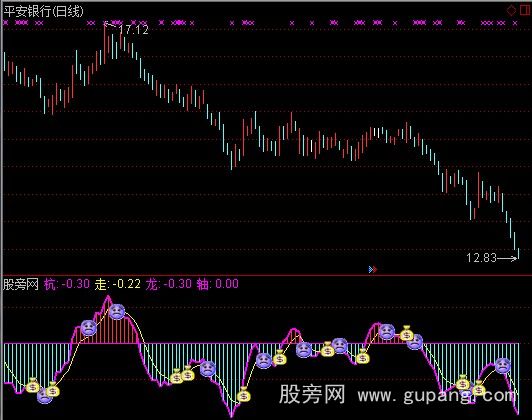Click the second money bag from the left
The width and height of the screenshot is (532, 420).
[53, 389]
